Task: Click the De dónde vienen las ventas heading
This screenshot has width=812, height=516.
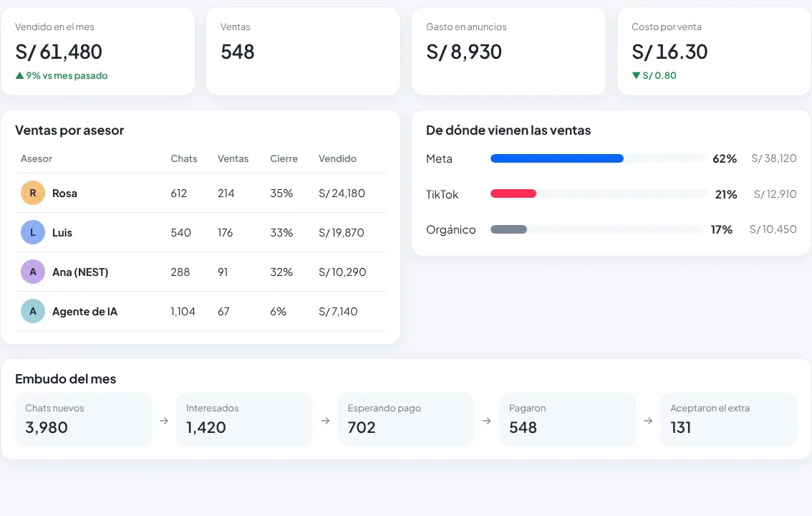Action: click(x=508, y=130)
